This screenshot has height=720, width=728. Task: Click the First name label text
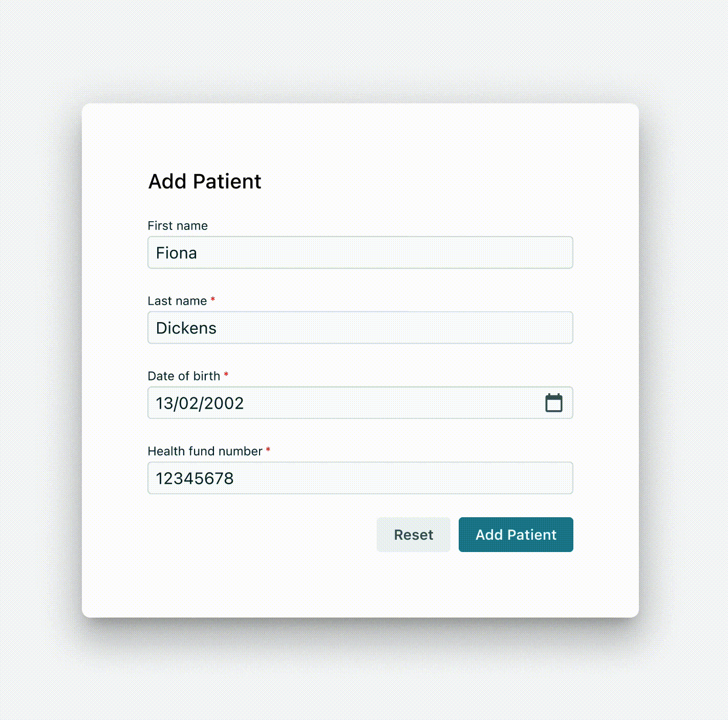[x=178, y=226]
